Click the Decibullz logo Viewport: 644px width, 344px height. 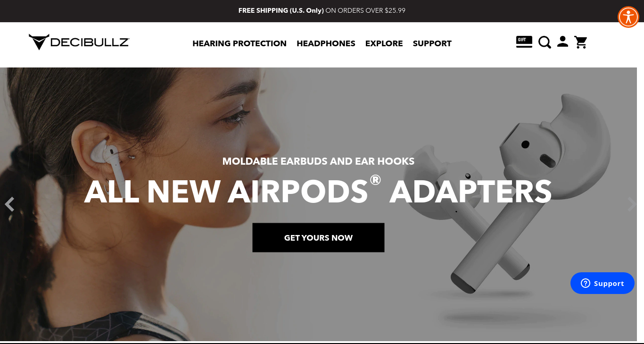tap(79, 42)
